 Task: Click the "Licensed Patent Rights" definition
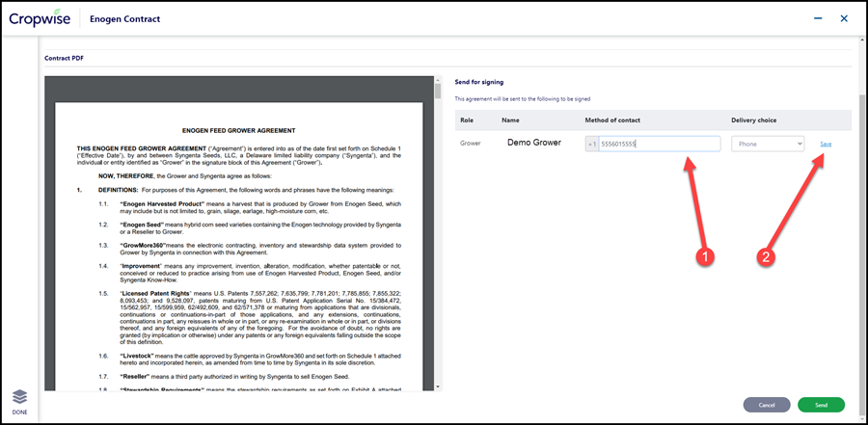pyautogui.click(x=260, y=316)
